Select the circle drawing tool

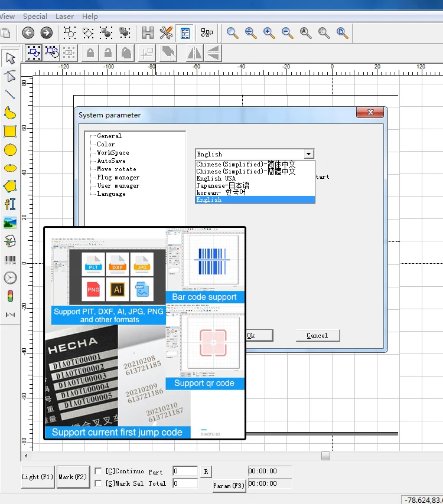[x=10, y=149]
